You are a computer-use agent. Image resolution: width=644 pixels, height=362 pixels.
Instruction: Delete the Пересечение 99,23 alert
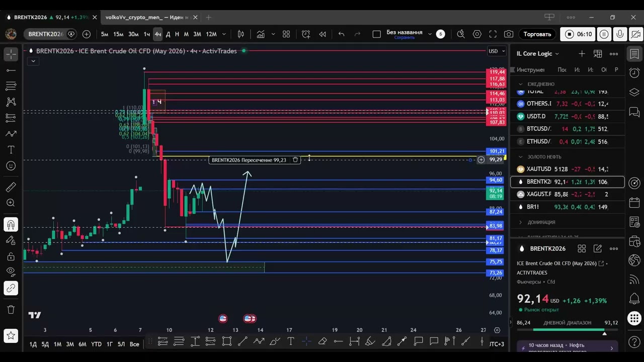(x=295, y=160)
